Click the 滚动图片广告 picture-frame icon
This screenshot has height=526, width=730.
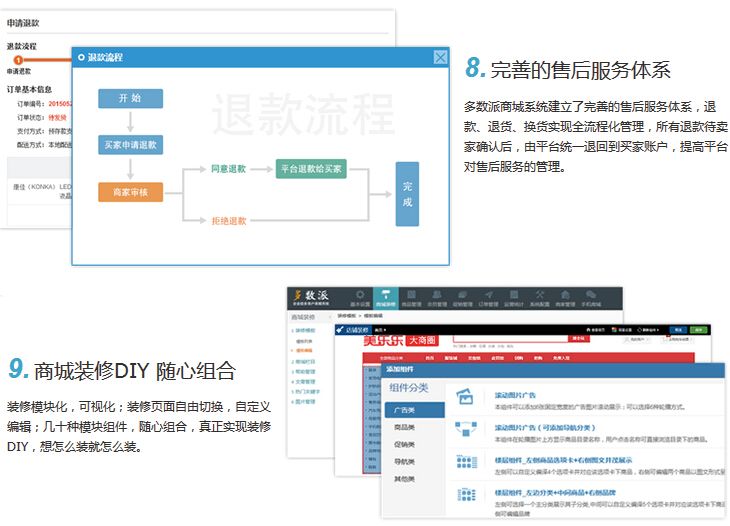465,396
